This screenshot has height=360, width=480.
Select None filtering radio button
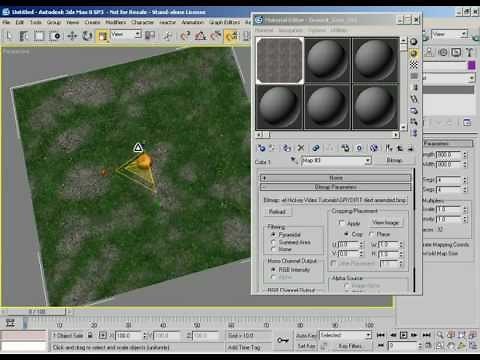click(x=273, y=249)
